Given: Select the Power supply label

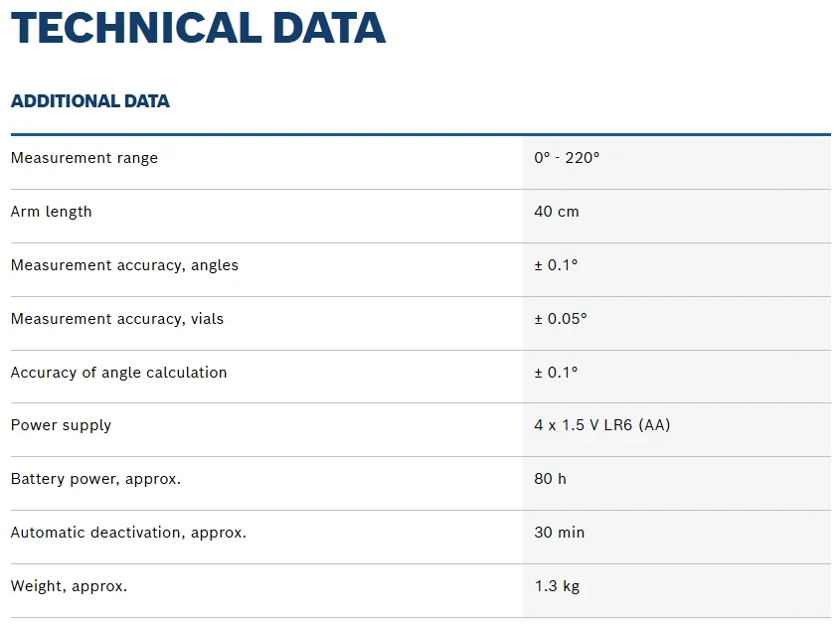Looking at the screenshot, I should tap(61, 425).
